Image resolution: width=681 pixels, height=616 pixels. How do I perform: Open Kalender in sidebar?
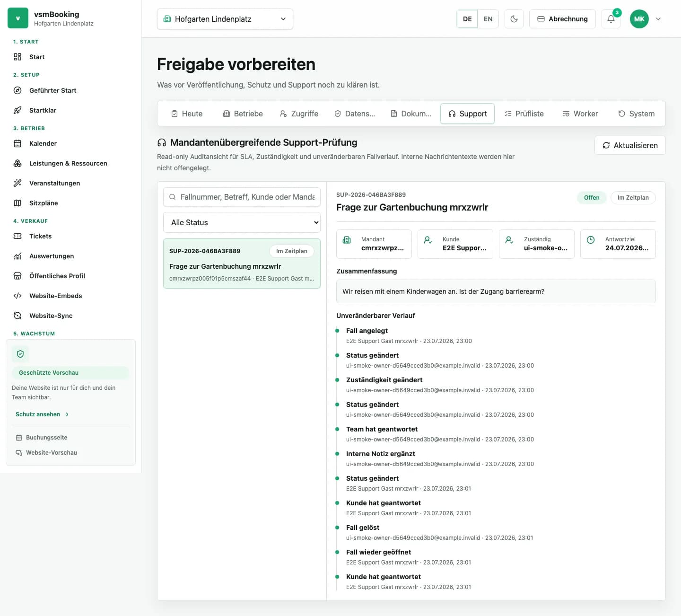tap(70, 143)
